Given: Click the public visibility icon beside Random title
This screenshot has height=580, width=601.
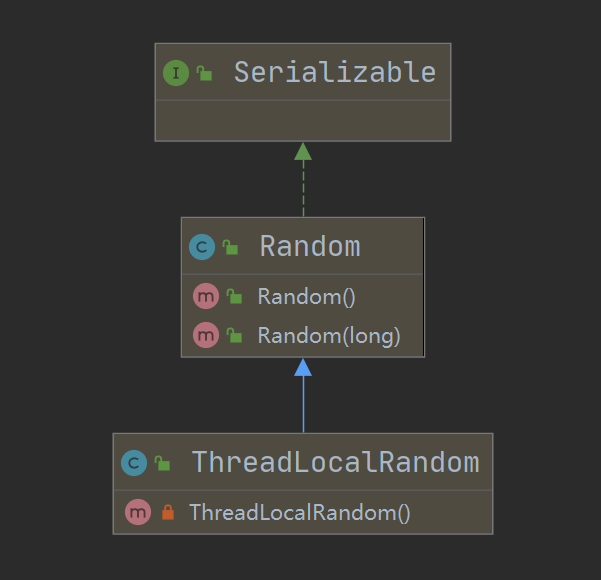Looking at the screenshot, I should point(230,247).
